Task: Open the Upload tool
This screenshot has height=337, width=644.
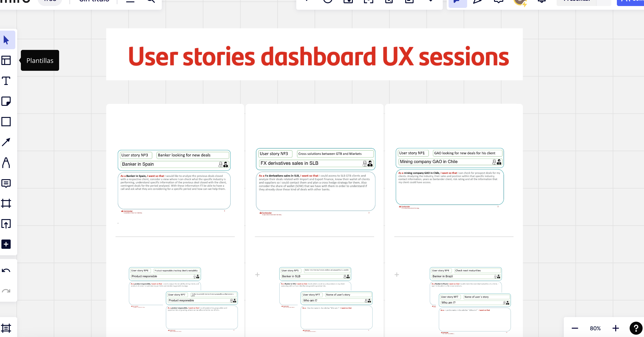Action: pos(6,224)
